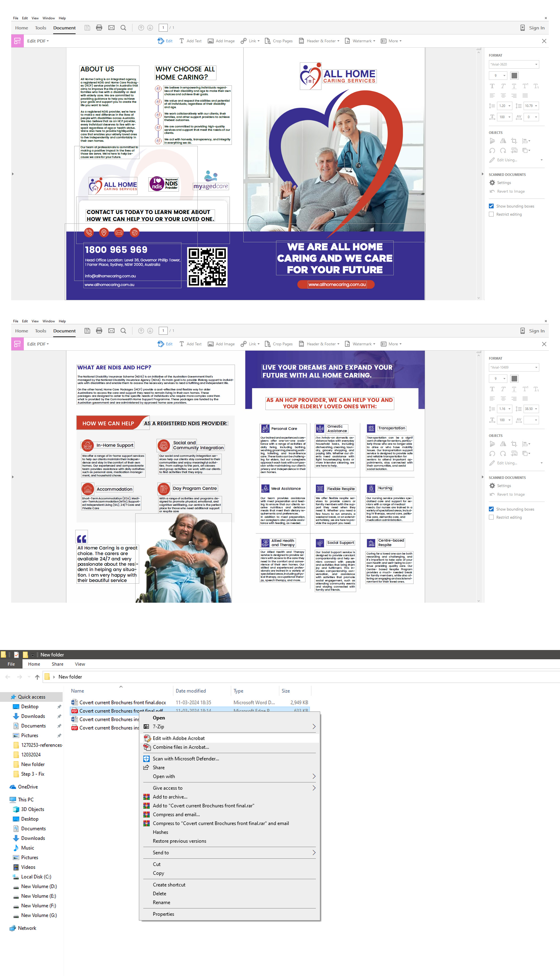Select Crop Pages in the ABOUT US brochure window
This screenshot has width=560, height=976.
pyautogui.click(x=279, y=41)
